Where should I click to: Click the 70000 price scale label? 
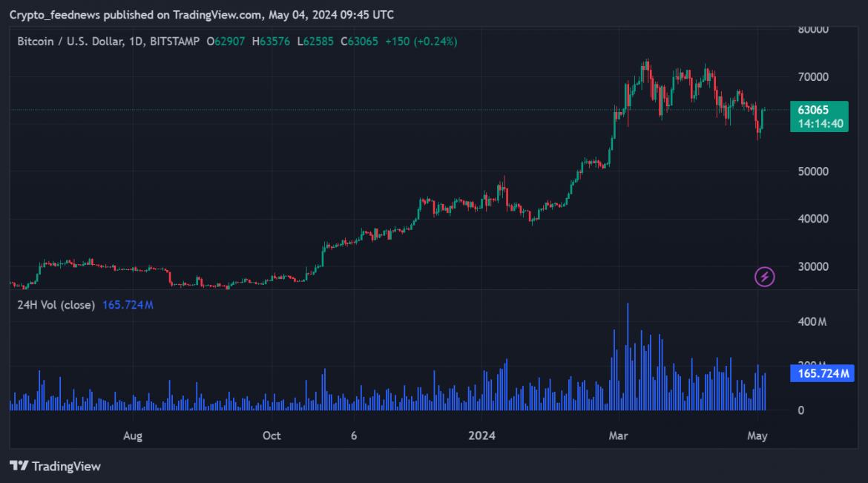click(813, 77)
